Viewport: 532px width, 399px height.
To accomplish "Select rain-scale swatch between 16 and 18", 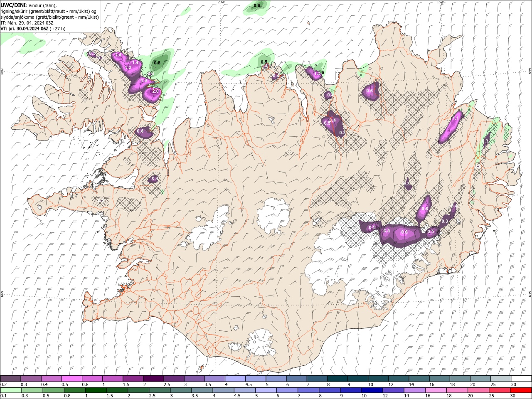I will (436, 390).
